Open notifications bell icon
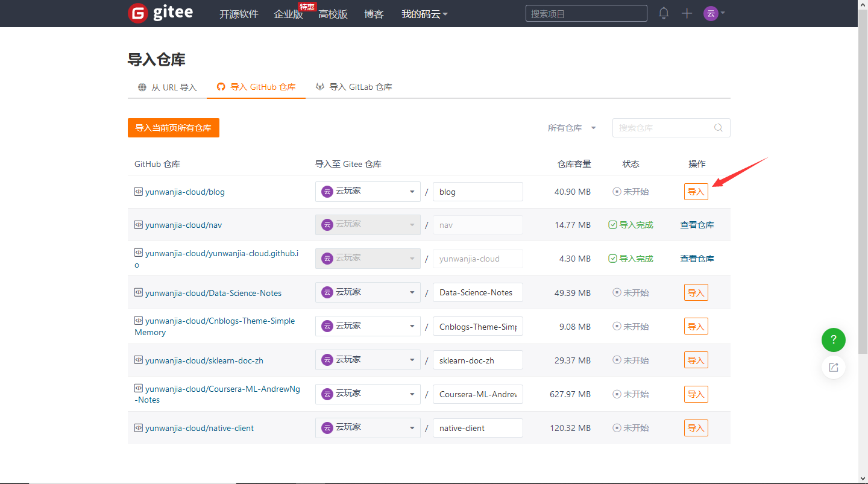 click(x=664, y=13)
